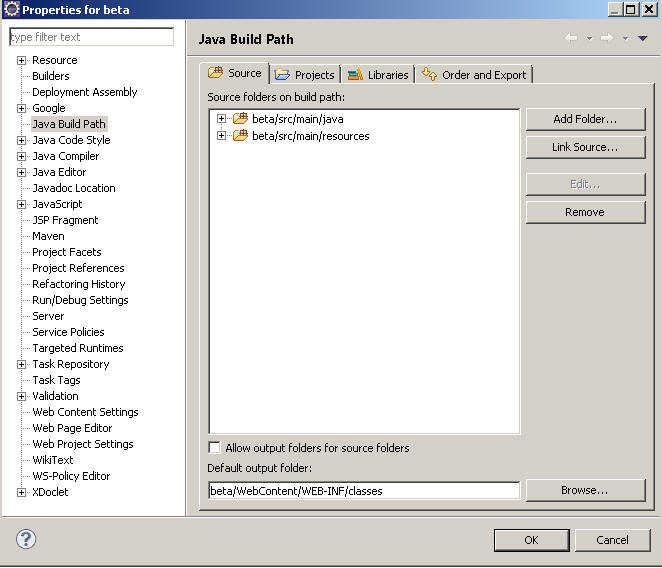Open the view menu triangle icon
Screen dimensions: 662x568
[x=643, y=38]
